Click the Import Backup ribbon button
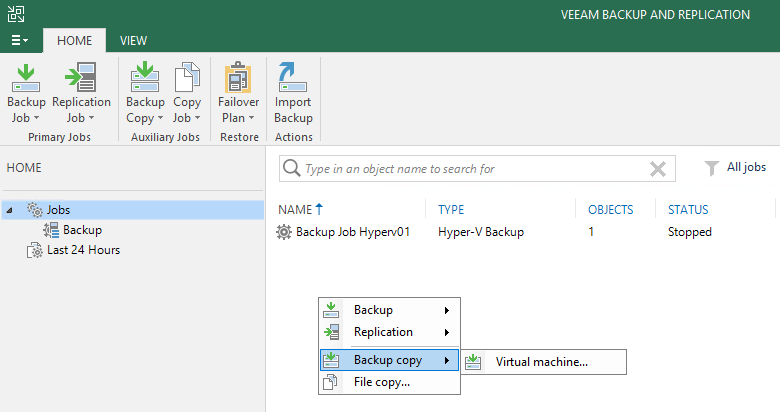 (293, 93)
